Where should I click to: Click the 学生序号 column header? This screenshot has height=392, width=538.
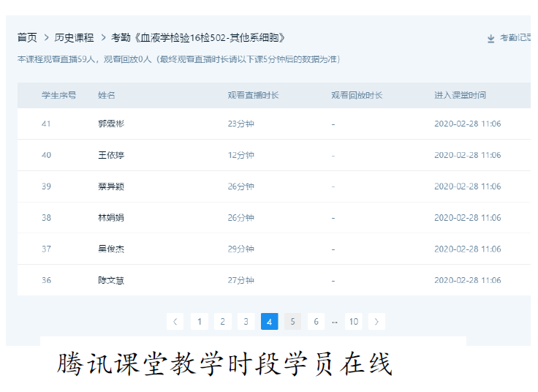(58, 95)
